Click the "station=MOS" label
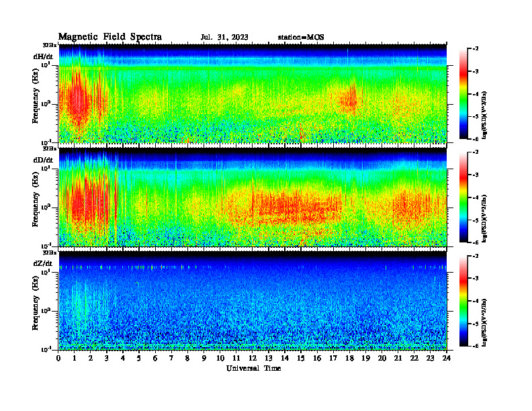The width and height of the screenshot is (532, 411). click(301, 38)
